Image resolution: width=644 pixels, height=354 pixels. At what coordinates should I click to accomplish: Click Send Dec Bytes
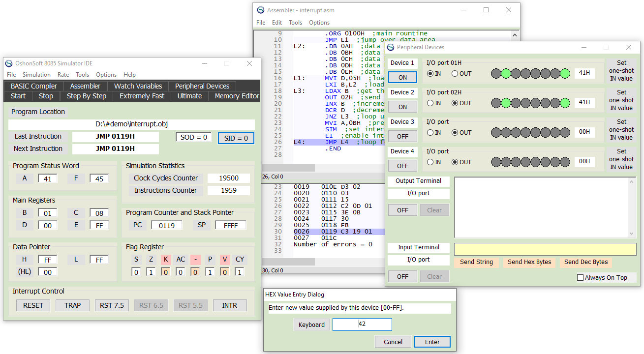click(586, 262)
